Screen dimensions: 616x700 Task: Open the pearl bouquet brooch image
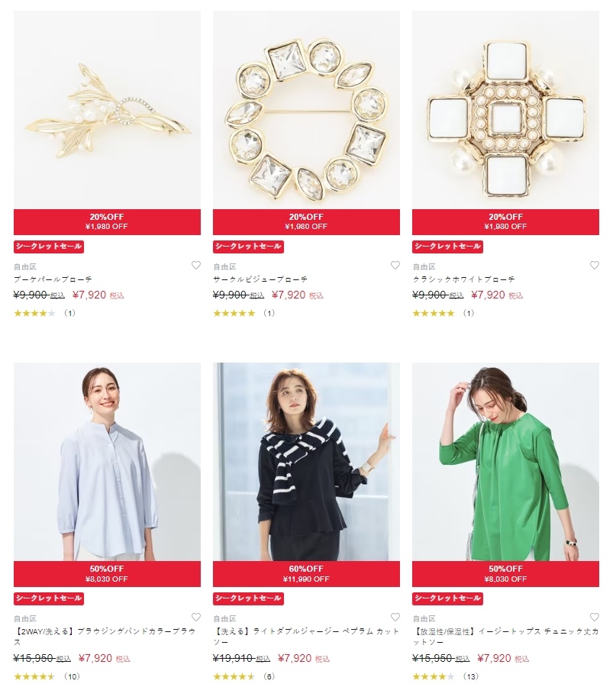point(107,110)
